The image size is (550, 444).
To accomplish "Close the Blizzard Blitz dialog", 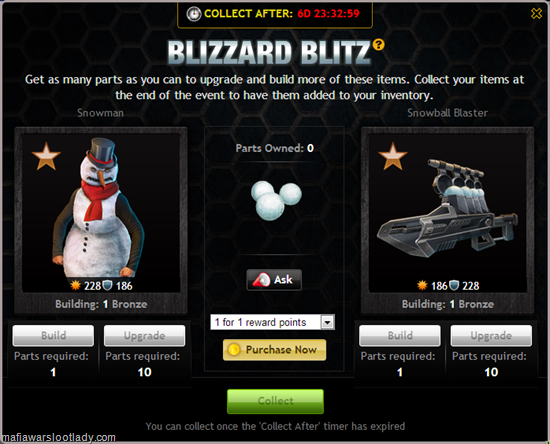I will (x=536, y=14).
